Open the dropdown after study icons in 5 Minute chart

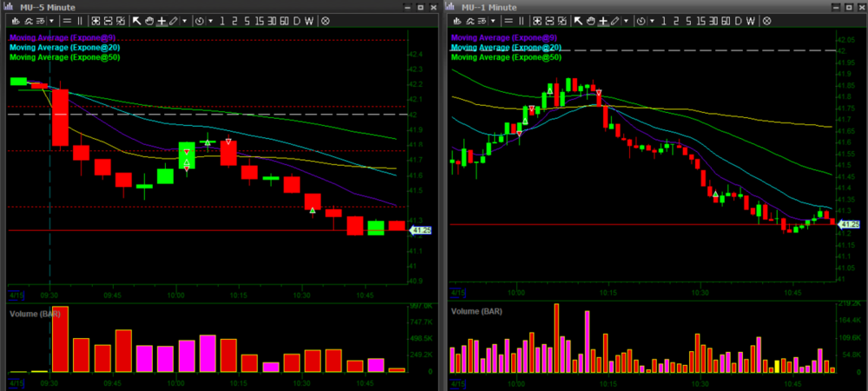tap(51, 20)
